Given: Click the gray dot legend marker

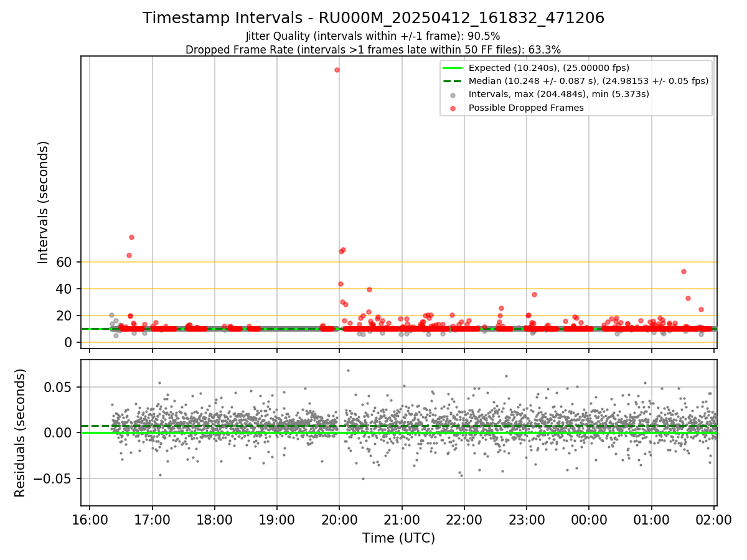Looking at the screenshot, I should coord(453,95).
